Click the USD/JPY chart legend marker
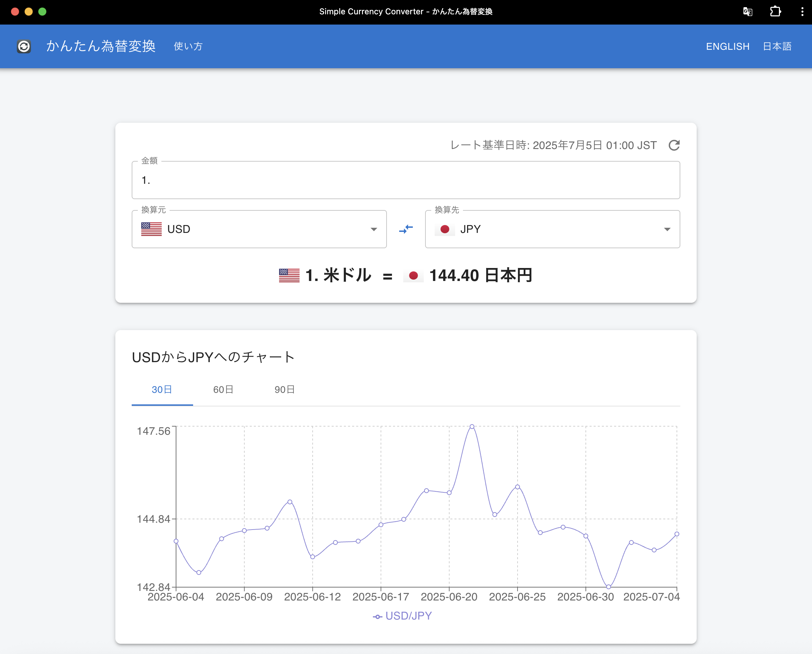The width and height of the screenshot is (812, 654). 377,616
